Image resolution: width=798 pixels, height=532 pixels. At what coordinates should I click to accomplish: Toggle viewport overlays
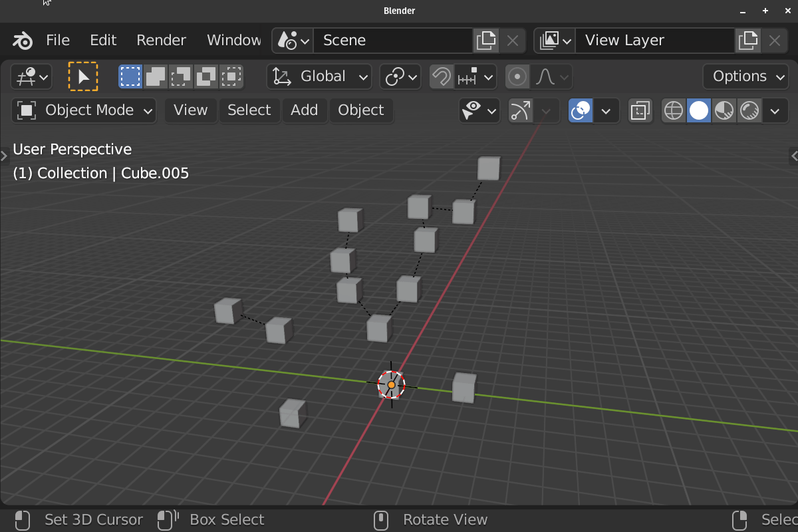point(581,110)
